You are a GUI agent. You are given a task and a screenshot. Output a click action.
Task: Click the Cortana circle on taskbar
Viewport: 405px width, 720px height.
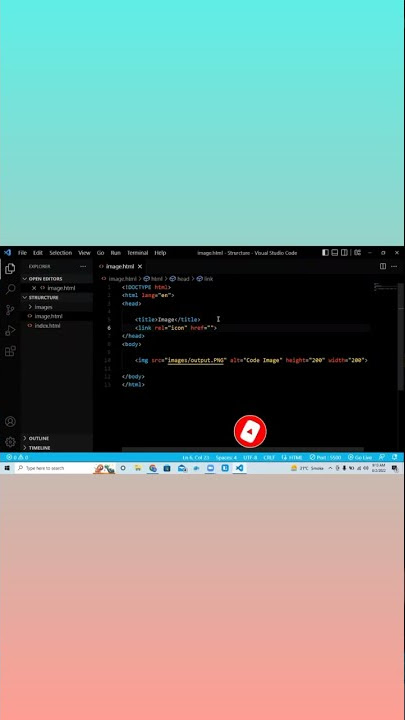(123, 468)
